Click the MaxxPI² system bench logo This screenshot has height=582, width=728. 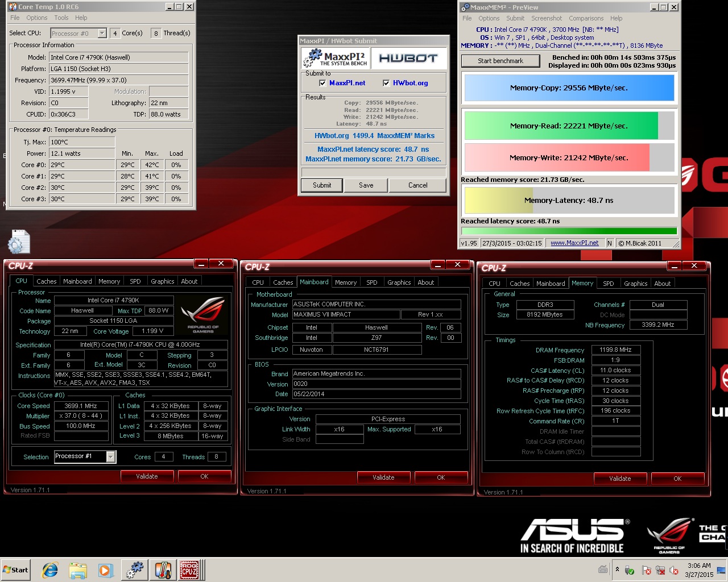[336, 58]
